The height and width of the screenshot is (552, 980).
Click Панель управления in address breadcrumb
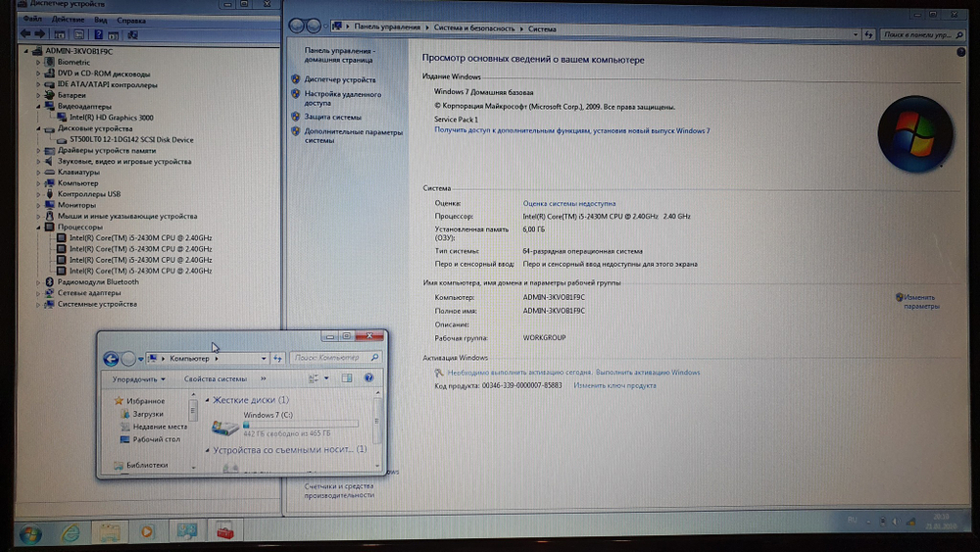click(x=387, y=26)
